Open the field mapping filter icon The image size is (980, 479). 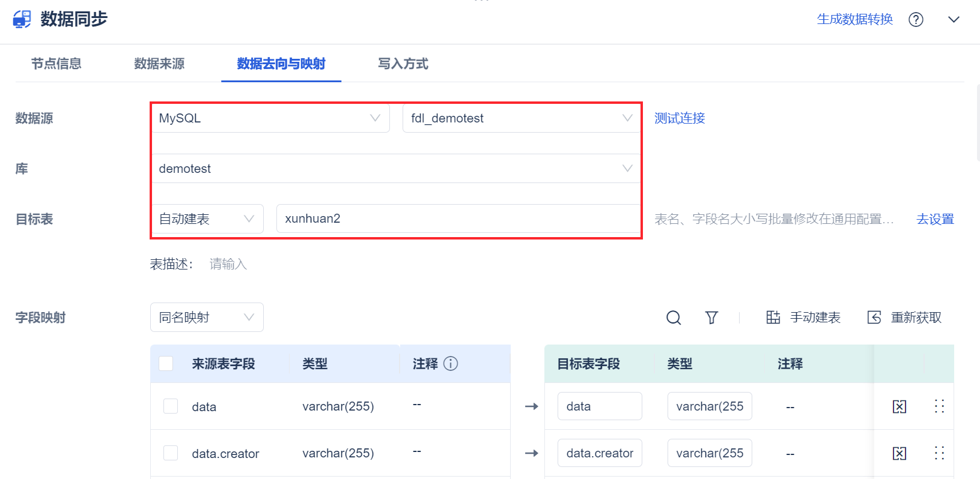(711, 318)
